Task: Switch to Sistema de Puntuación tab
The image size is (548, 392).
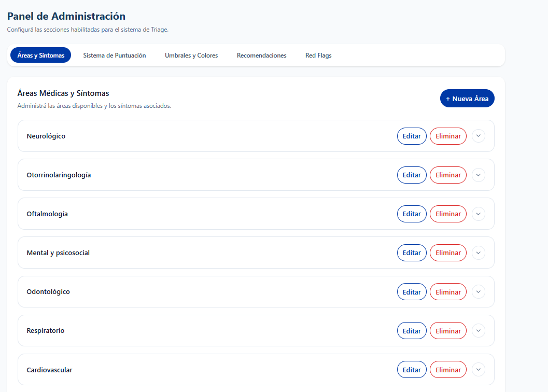Action: click(x=115, y=55)
